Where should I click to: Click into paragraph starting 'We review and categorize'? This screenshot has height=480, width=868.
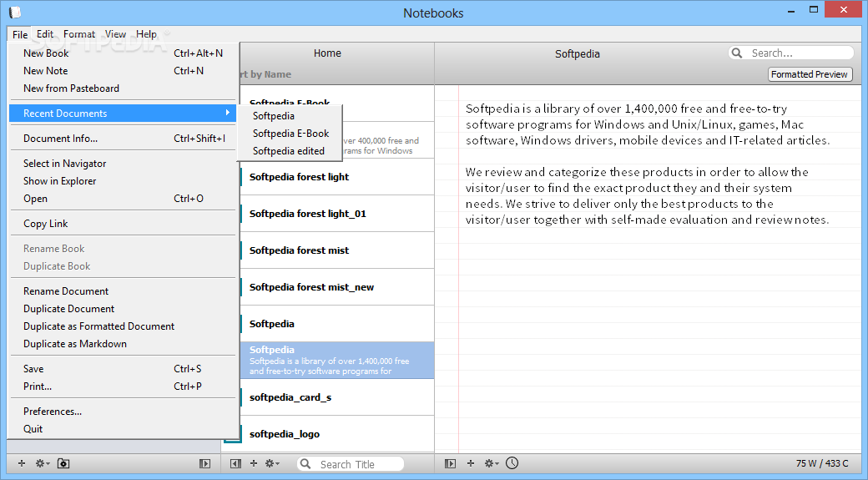point(647,196)
